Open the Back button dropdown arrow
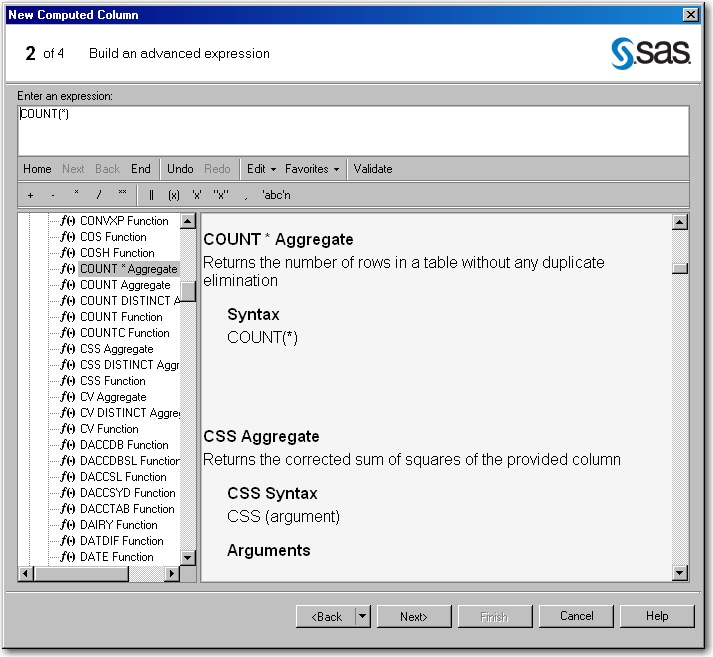 tap(362, 617)
